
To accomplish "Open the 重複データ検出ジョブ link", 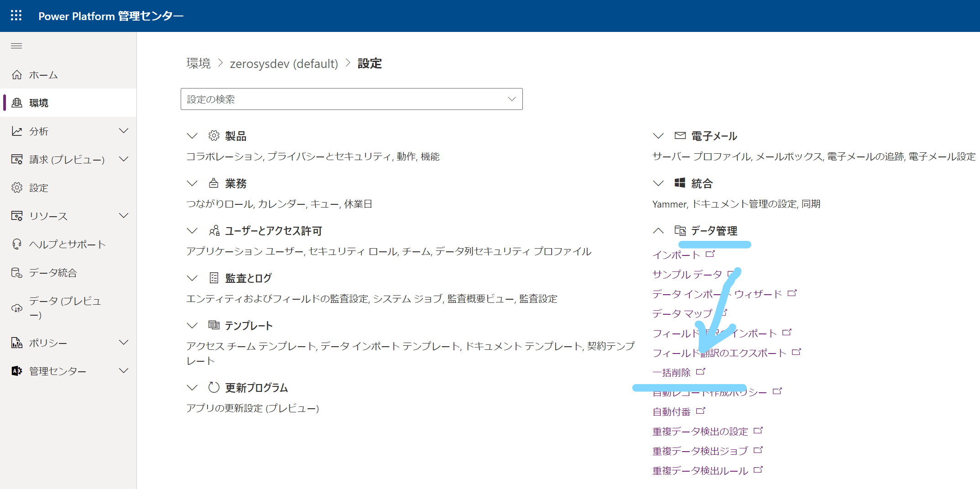I will point(700,451).
